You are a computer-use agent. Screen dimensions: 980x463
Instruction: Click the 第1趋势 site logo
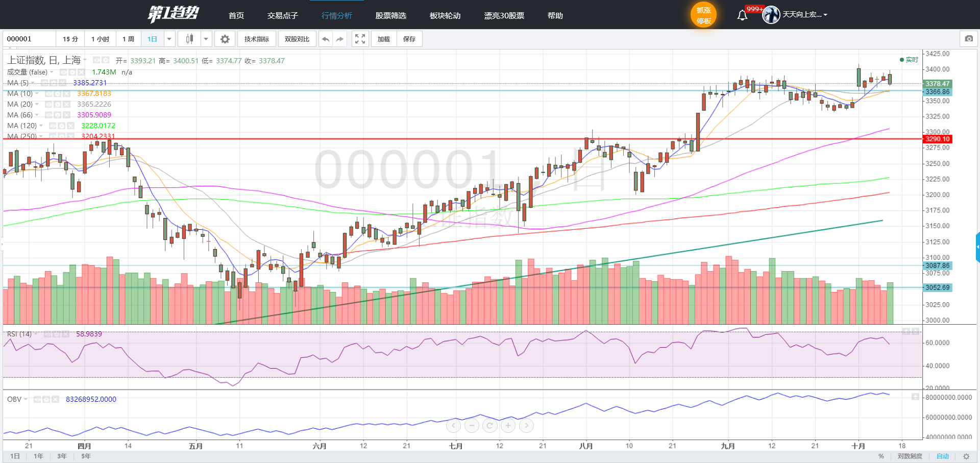click(173, 13)
